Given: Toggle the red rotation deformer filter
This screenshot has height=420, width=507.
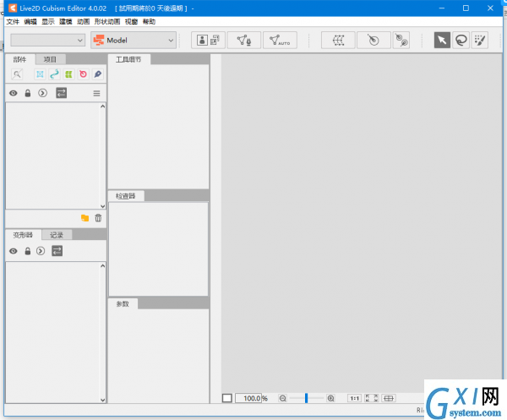Looking at the screenshot, I should pyautogui.click(x=83, y=74).
